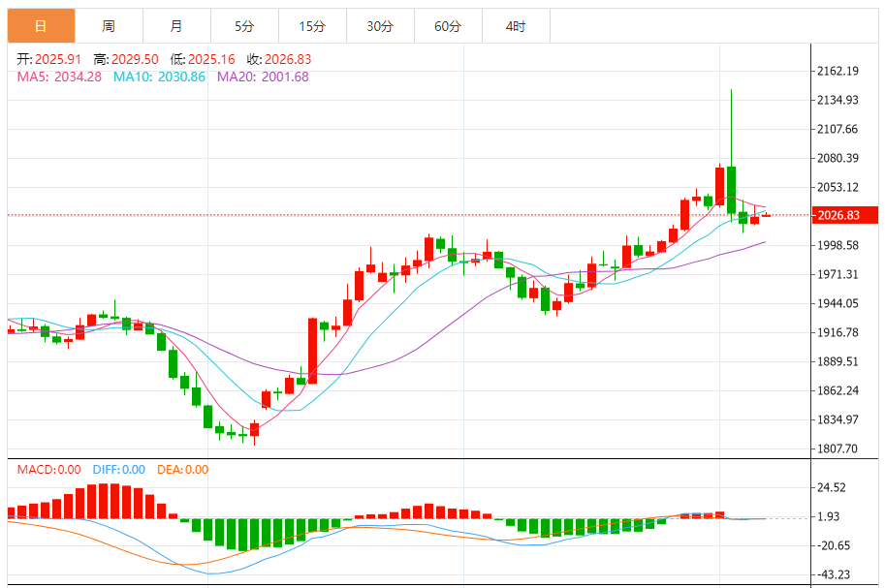Open the 5分 timeframe tab
The width and height of the screenshot is (885, 588).
[x=244, y=26]
